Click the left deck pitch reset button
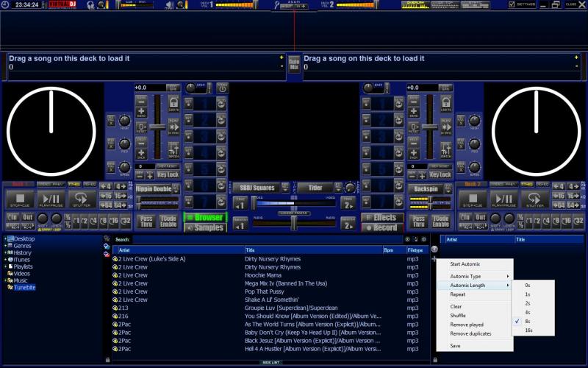 (x=141, y=127)
